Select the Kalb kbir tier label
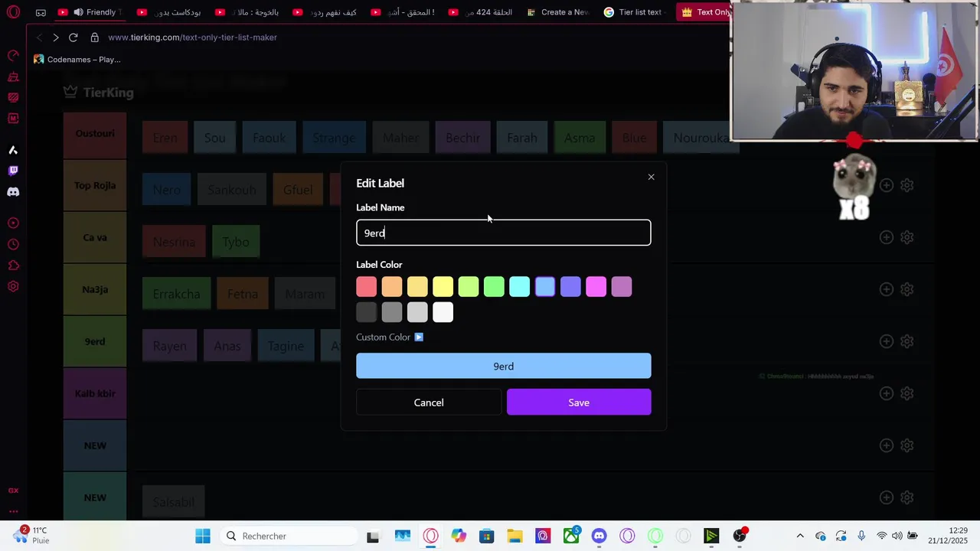Image resolution: width=980 pixels, height=551 pixels. coord(95,393)
